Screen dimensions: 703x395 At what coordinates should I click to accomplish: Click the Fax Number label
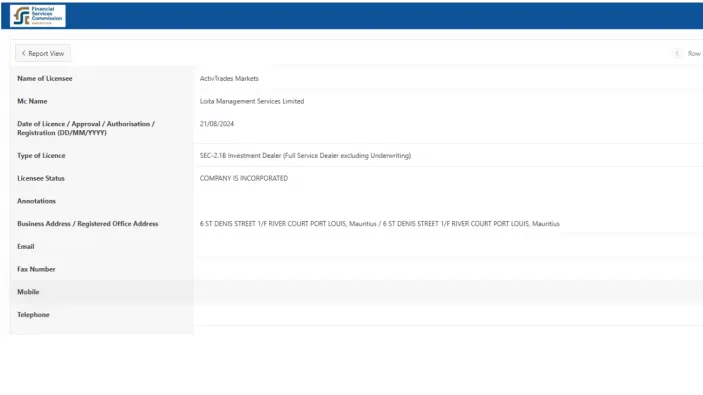(x=36, y=269)
